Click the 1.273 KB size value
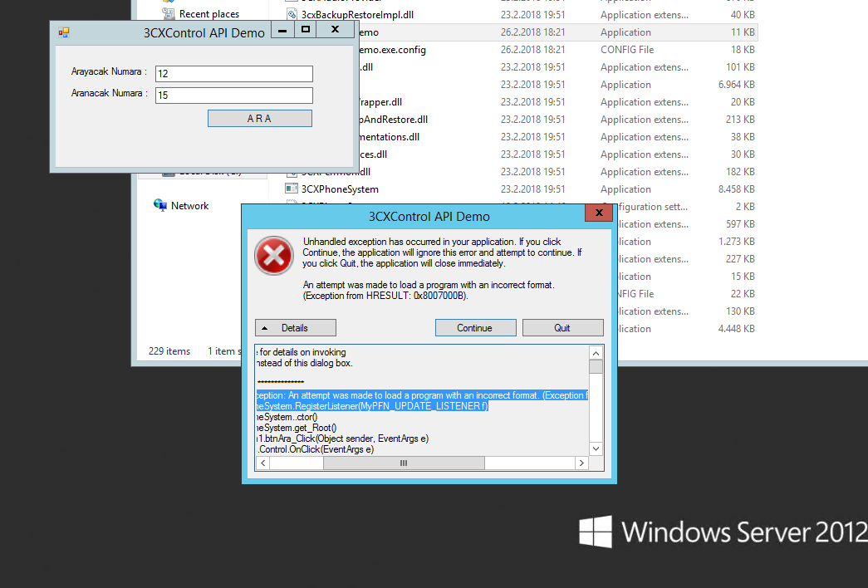868x588 pixels. (x=736, y=242)
